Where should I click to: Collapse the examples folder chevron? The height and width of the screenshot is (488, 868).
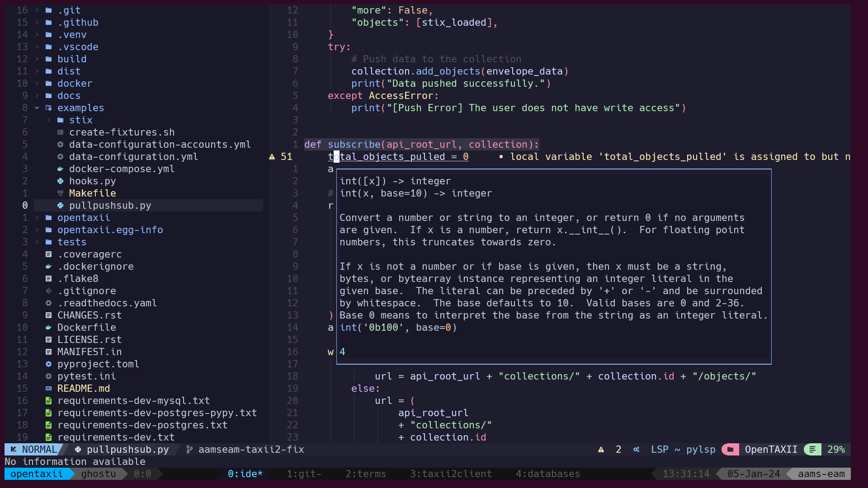click(37, 108)
